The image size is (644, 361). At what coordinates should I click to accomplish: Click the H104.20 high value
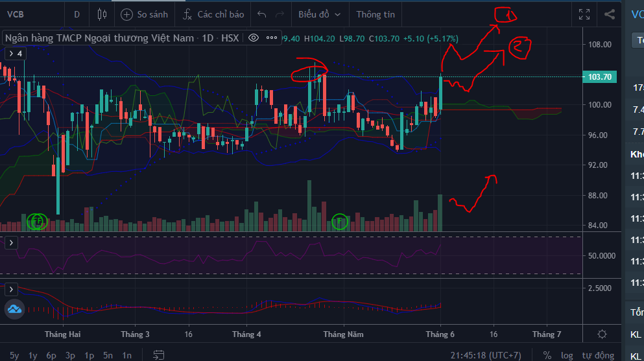[x=319, y=38]
